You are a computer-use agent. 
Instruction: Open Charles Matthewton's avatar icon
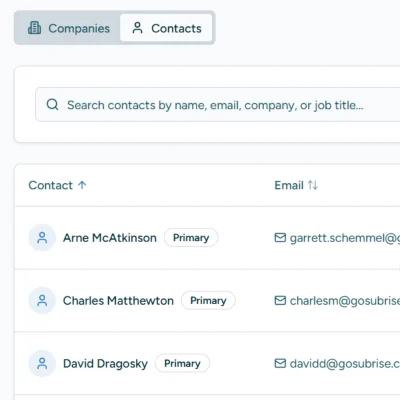tap(42, 301)
